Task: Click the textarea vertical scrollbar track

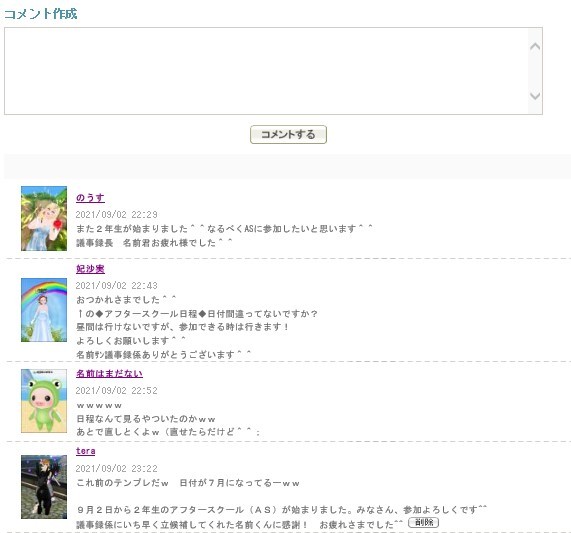Action: tap(535, 71)
